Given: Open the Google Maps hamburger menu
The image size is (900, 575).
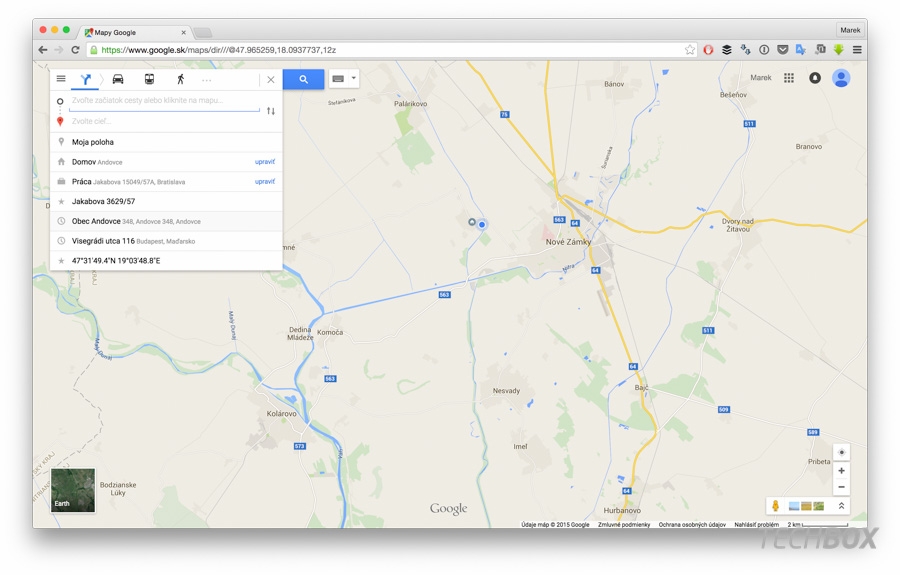Looking at the screenshot, I should (61, 79).
